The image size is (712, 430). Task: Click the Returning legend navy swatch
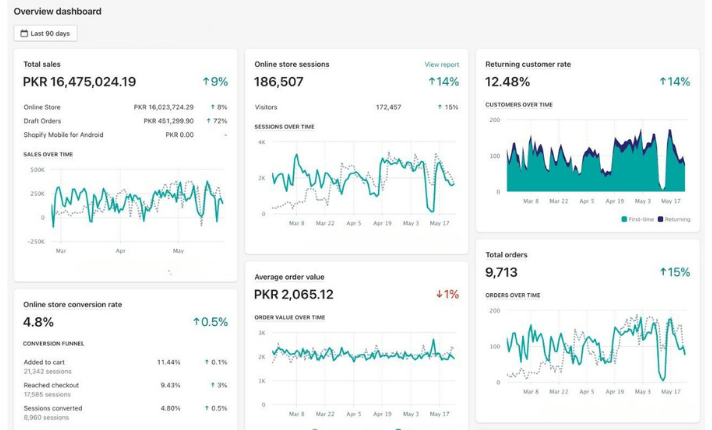[660, 219]
